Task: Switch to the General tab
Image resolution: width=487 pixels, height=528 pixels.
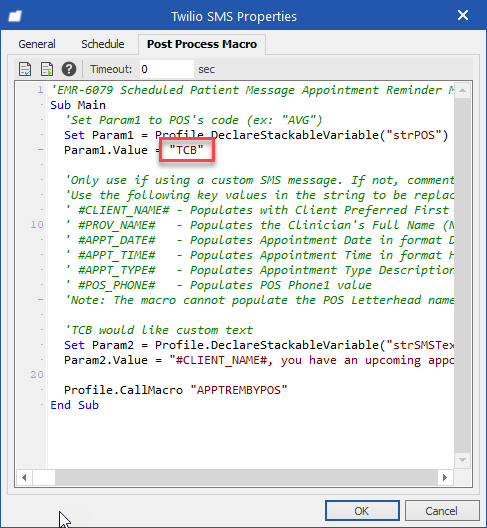Action: tap(37, 44)
